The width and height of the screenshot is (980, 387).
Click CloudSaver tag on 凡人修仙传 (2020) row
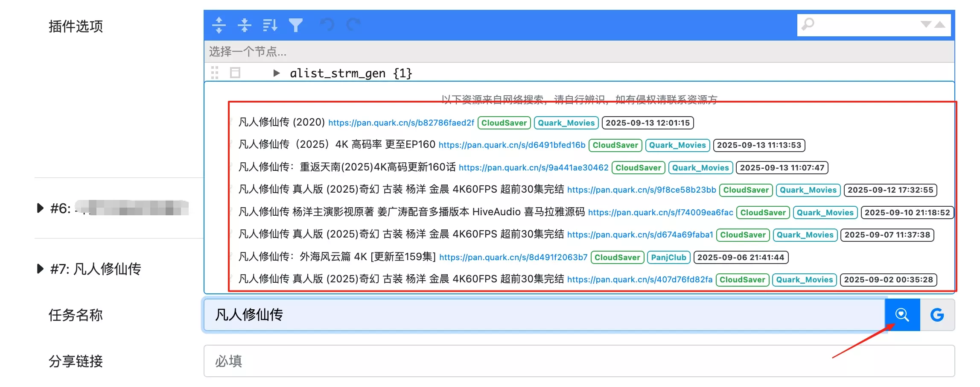click(x=505, y=123)
